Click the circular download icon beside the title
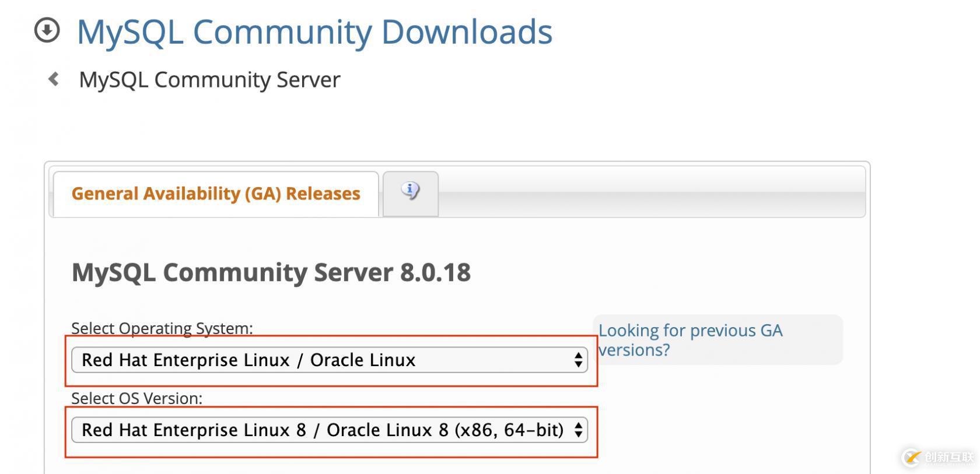Viewport: 980px width, 474px height. coord(47,30)
